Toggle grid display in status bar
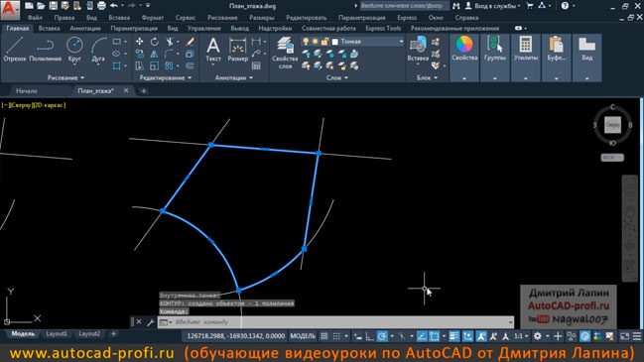Image resolution: width=644 pixels, height=362 pixels. (324, 336)
